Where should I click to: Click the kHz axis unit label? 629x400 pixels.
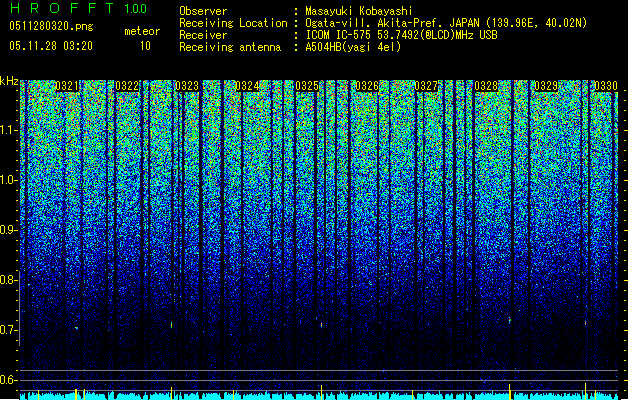[x=9, y=81]
